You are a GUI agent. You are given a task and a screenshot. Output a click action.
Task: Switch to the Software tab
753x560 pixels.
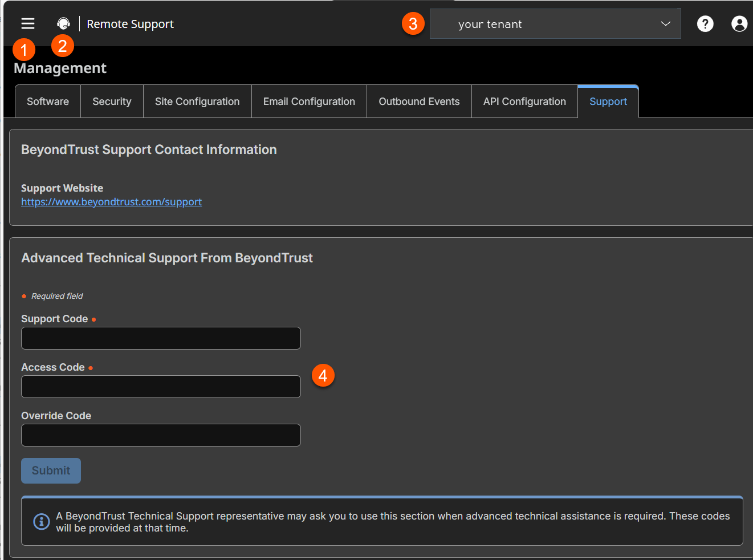pos(48,102)
